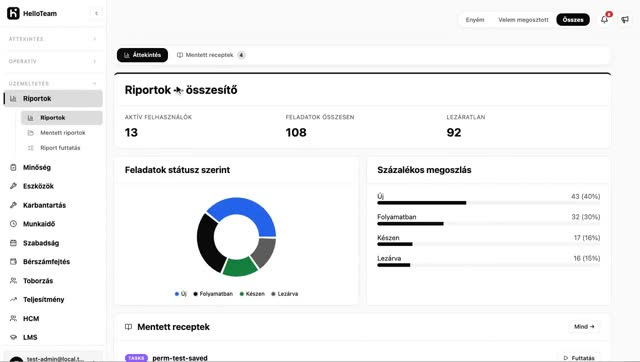This screenshot has width=640, height=362.
Task: Click the Új progress bar
Action: pos(489,203)
